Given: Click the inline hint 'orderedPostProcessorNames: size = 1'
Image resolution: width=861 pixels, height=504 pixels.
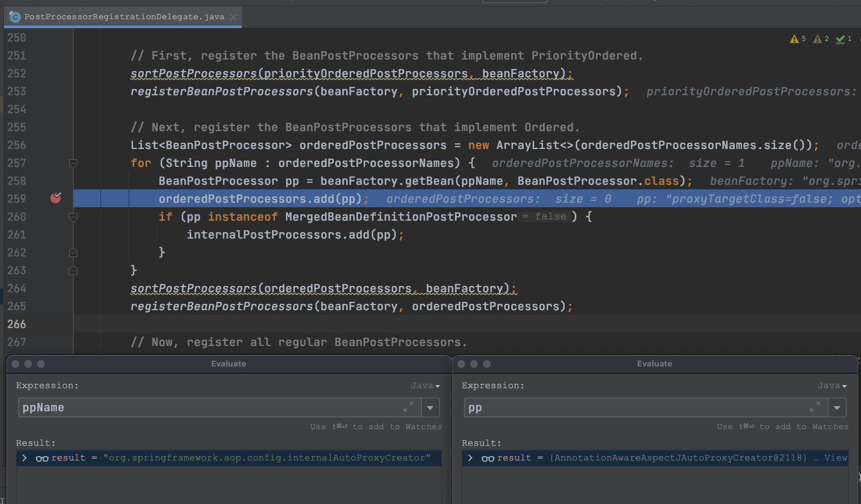Looking at the screenshot, I should [618, 163].
